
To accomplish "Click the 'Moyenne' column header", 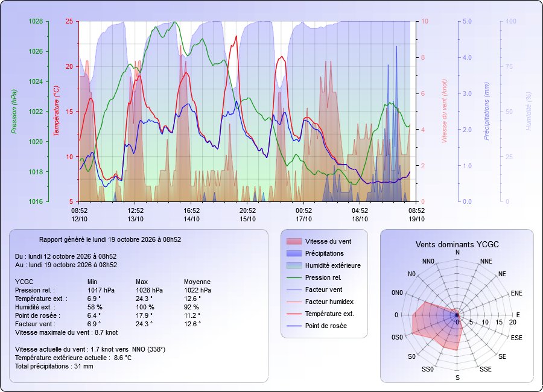I will click(x=197, y=282).
